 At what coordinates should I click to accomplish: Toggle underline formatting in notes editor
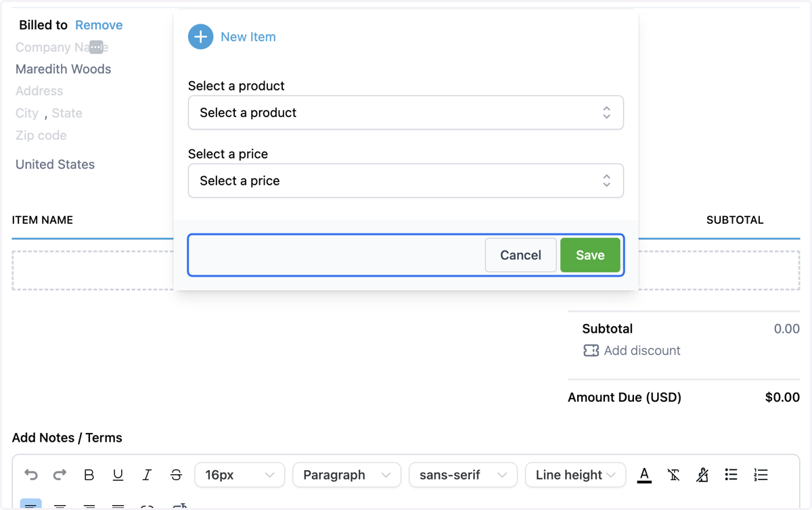118,475
